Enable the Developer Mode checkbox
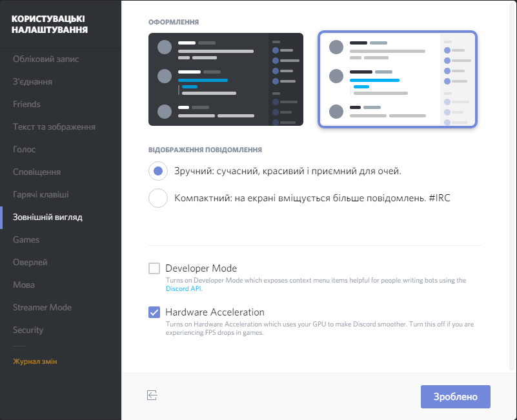Viewport: 517px width, 420px height. (x=154, y=268)
